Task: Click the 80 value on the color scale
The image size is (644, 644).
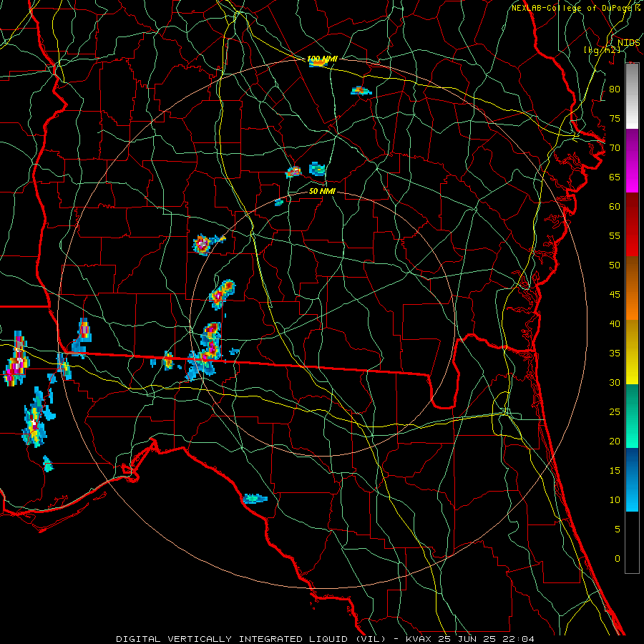Action: click(x=615, y=89)
